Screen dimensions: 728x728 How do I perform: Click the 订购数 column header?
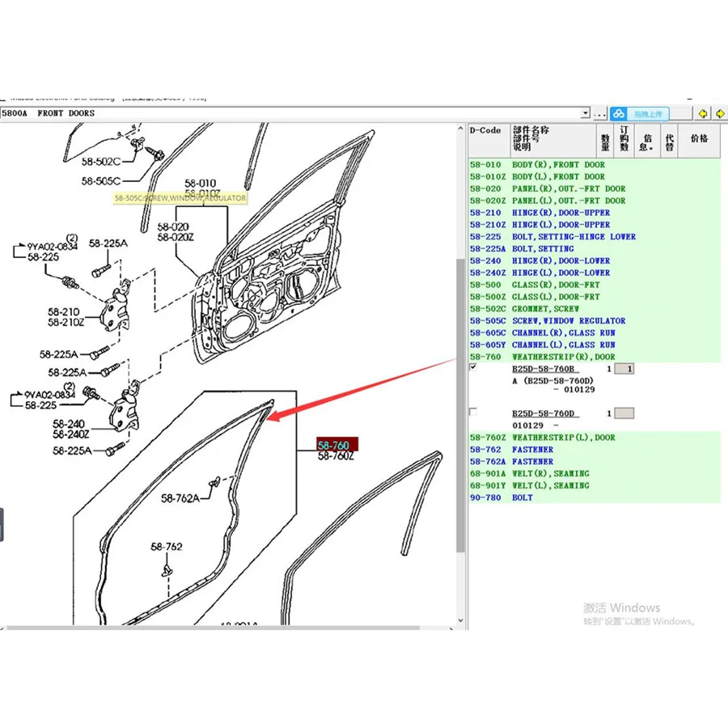click(x=624, y=140)
